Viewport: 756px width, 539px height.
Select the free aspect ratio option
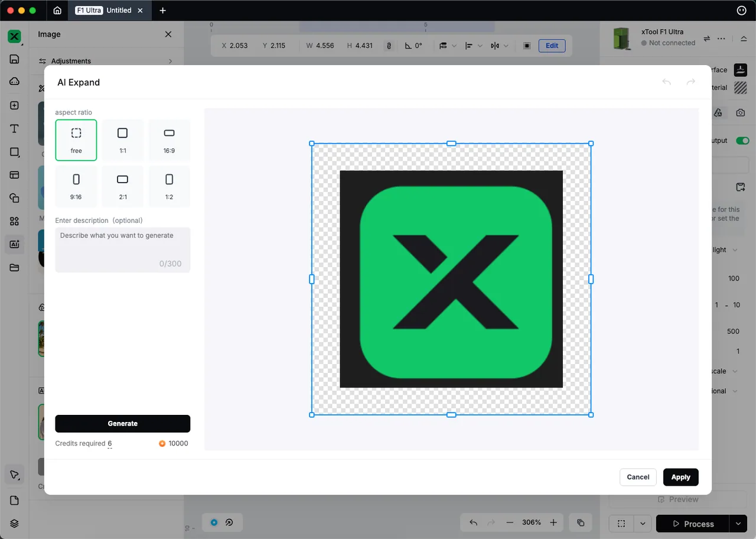76,140
